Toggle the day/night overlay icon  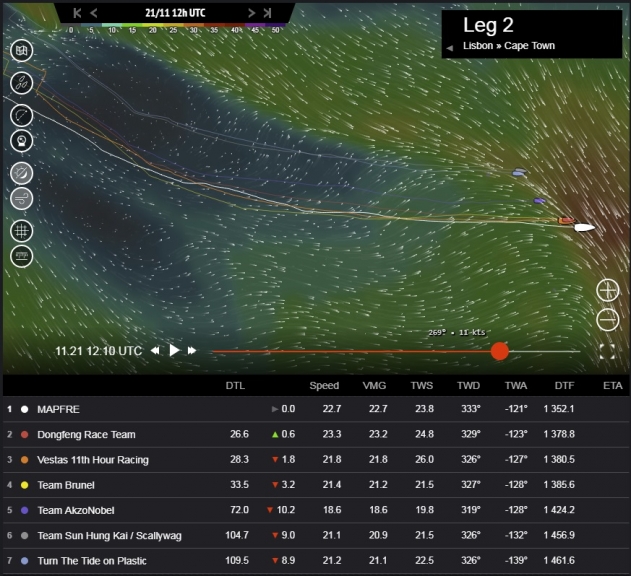tap(21, 173)
